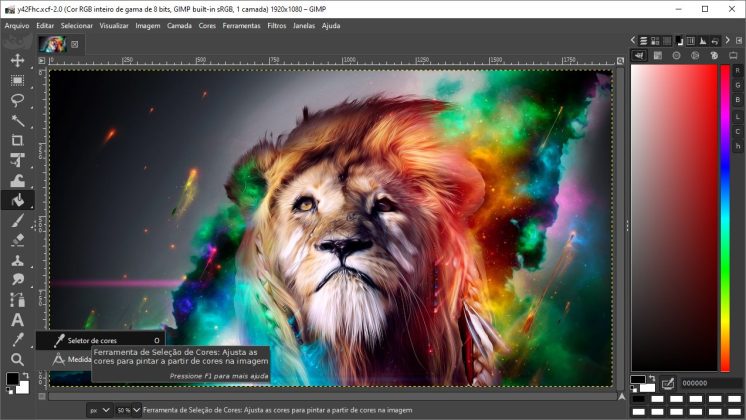The height and width of the screenshot is (420, 746).
Task: Select the Color Picker eyedropper in toolbox
Action: click(18, 340)
